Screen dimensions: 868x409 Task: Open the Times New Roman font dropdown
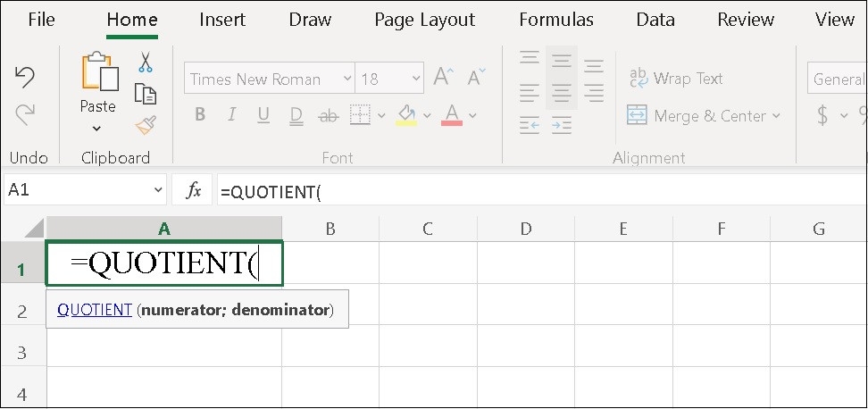[x=347, y=79]
